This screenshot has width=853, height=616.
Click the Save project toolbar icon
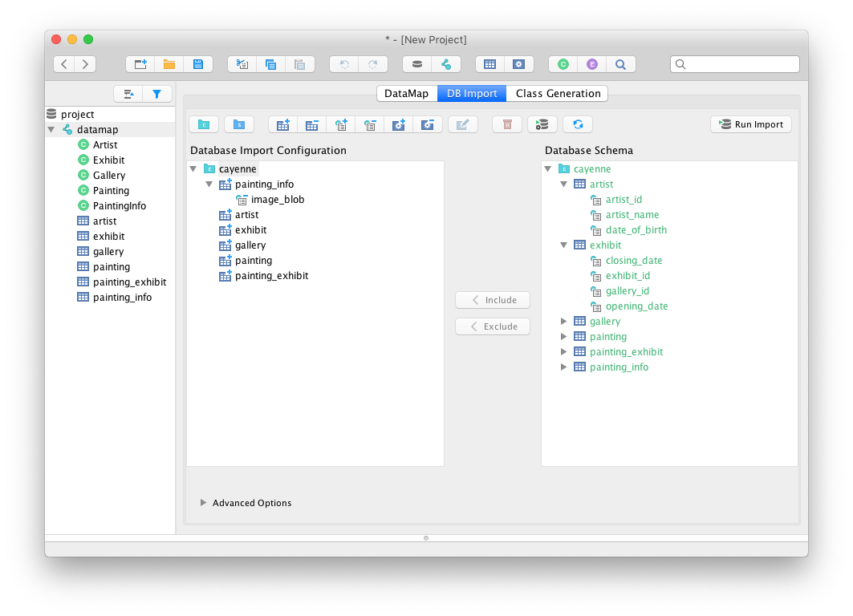click(x=198, y=64)
